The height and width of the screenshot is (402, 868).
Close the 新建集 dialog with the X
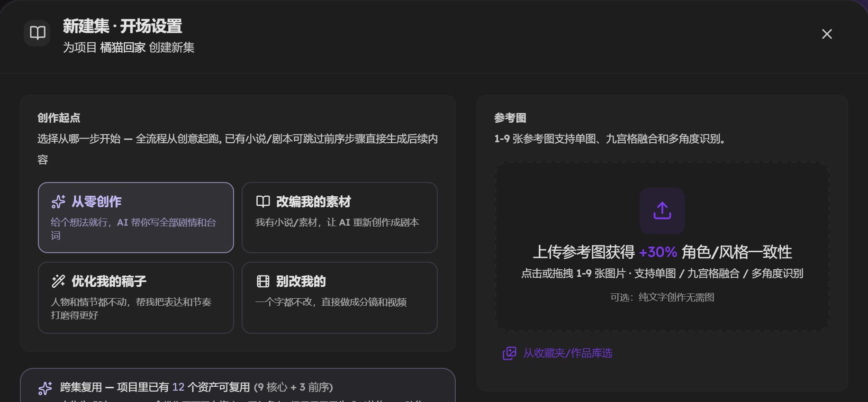(x=827, y=34)
